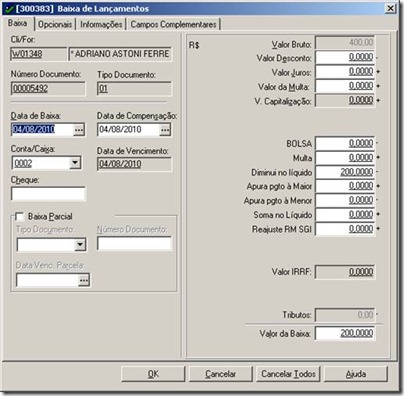Click the Valor Juros field
404x396 pixels.
coord(345,72)
